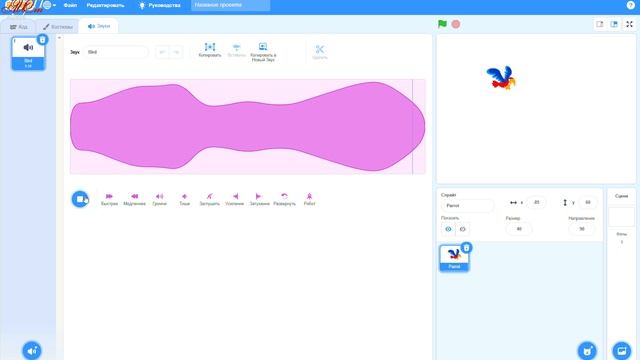Open the Редактировать (Edit) menu
Screen dimensions: 640x360
(x=105, y=5)
